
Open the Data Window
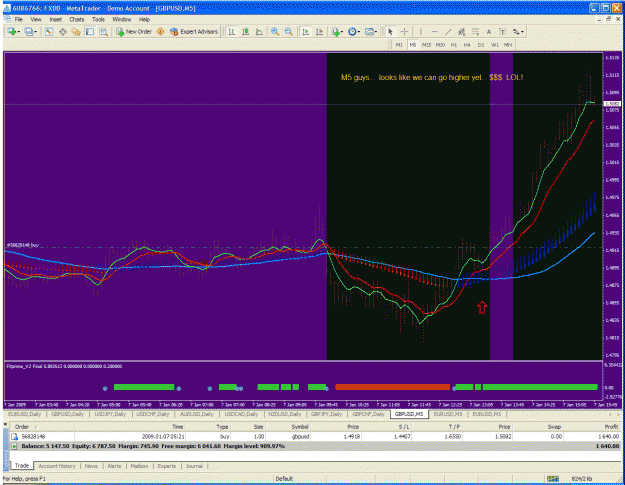(x=63, y=31)
